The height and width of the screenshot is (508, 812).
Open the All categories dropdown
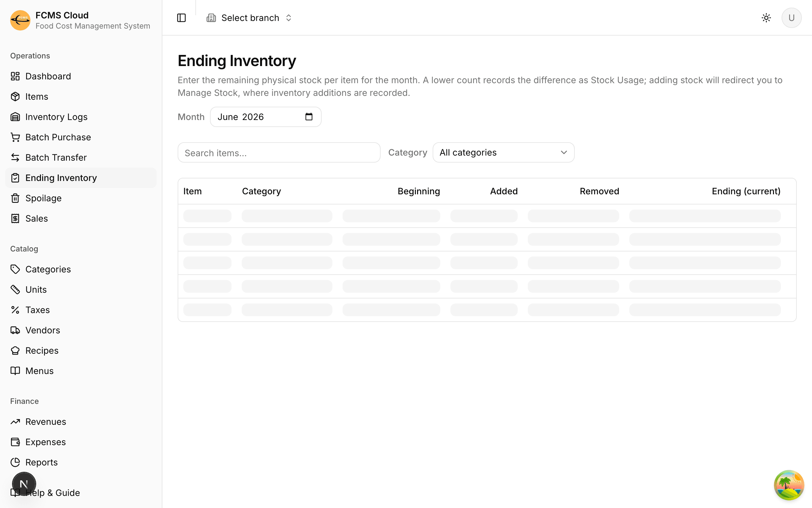coord(503,152)
